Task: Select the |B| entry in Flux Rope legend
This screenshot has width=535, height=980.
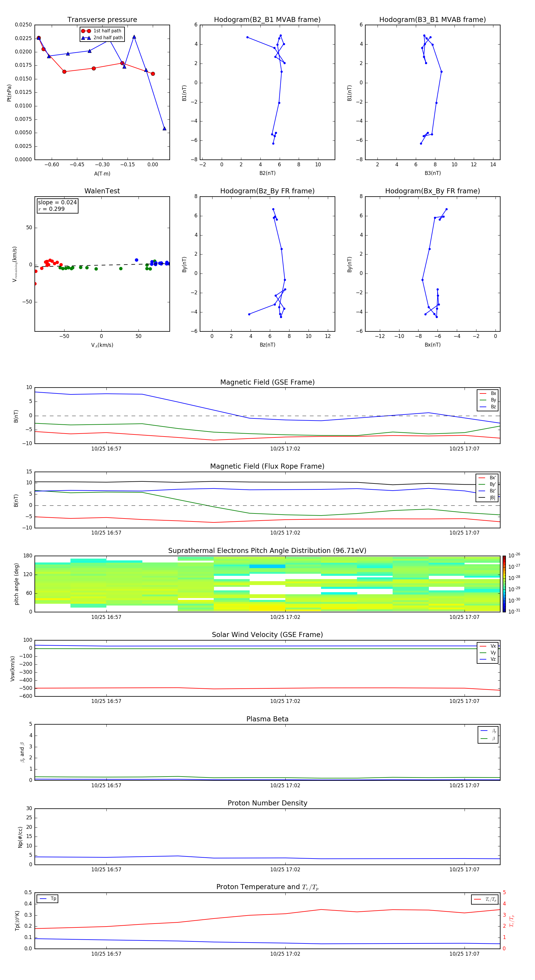Action: point(487,498)
